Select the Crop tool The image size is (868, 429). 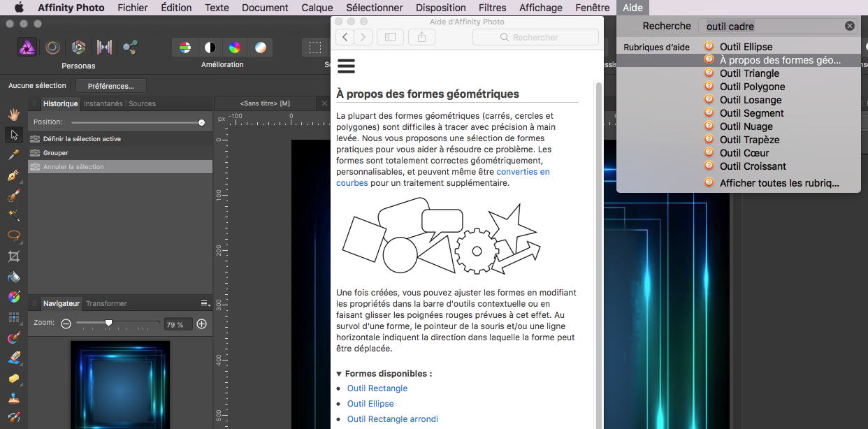[x=13, y=256]
